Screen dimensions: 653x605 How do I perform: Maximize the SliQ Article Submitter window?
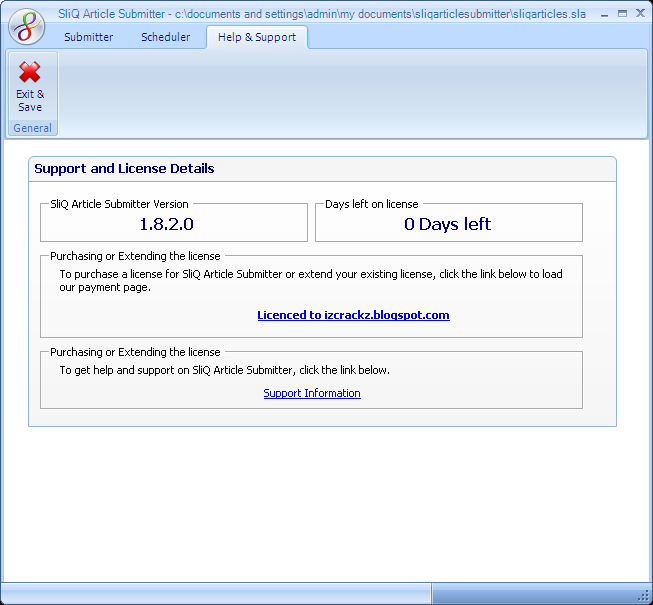(x=622, y=14)
